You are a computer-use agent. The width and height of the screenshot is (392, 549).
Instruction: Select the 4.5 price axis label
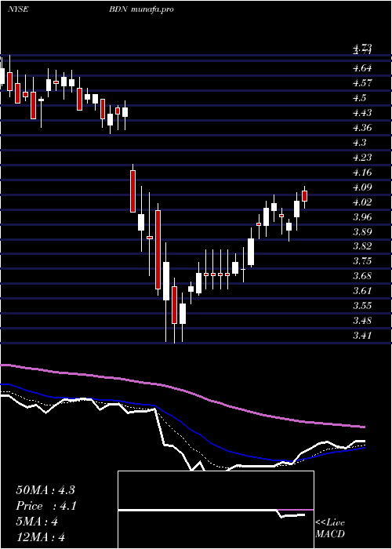pyautogui.click(x=359, y=98)
